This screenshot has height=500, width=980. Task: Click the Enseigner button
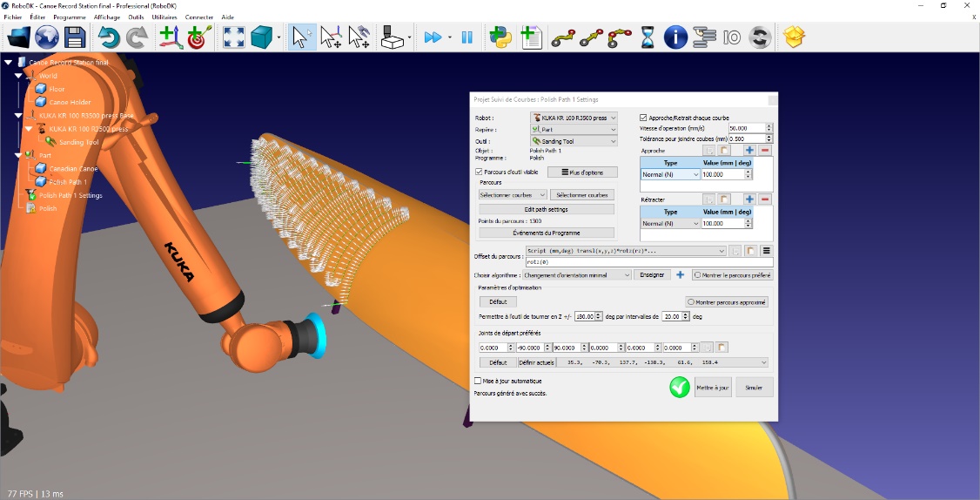pos(652,274)
